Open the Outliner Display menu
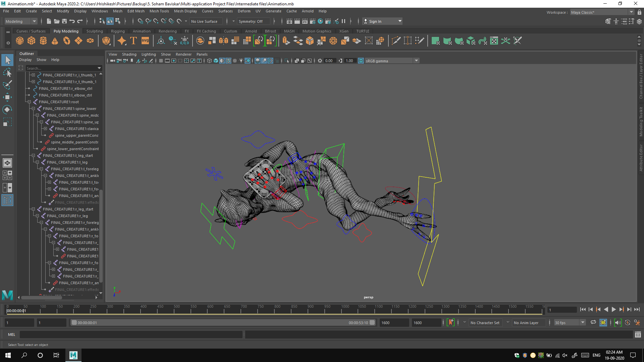644x362 pixels. tap(25, 60)
